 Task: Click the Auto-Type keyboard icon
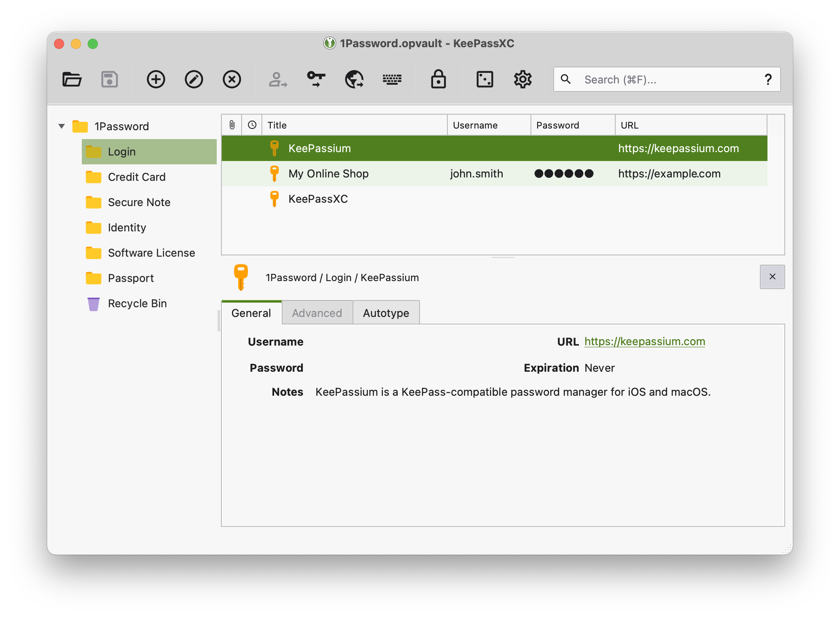(392, 78)
